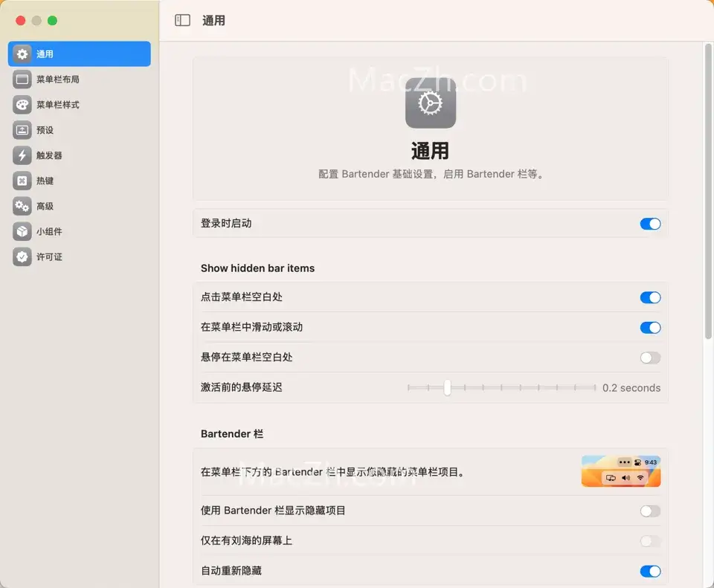Click the 激活前的悬停延迟 slider handle
The image size is (714, 588).
tap(447, 388)
